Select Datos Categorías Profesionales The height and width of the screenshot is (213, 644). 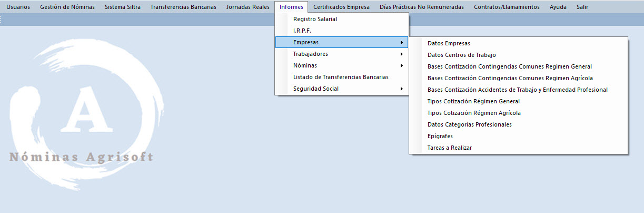[469, 124]
